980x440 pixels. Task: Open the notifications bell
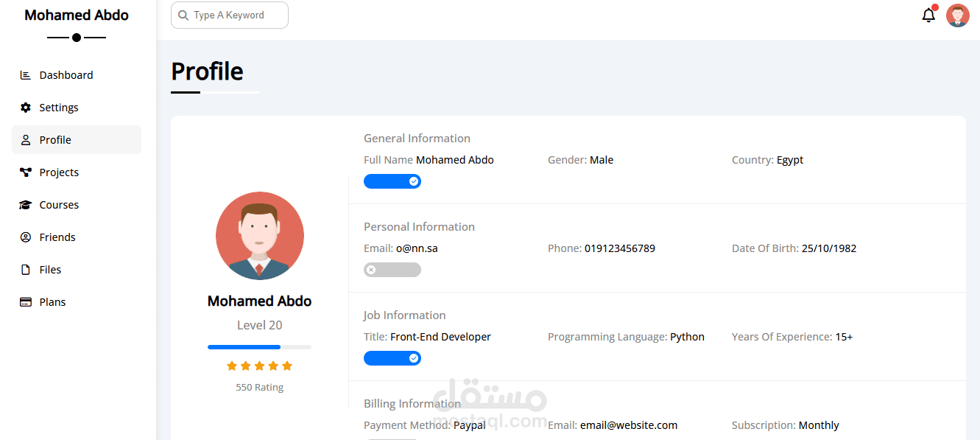pos(928,15)
